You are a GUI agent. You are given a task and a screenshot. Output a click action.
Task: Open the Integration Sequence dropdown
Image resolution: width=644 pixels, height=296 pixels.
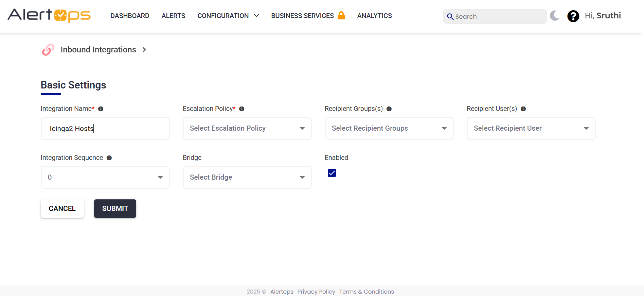(105, 177)
